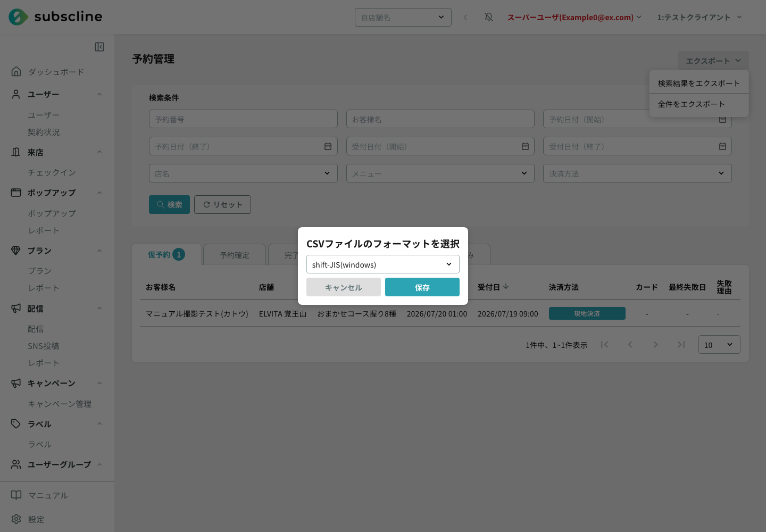The width and height of the screenshot is (766, 532).
Task: Open calendar for 受付日付(終了) field
Action: coord(722,146)
